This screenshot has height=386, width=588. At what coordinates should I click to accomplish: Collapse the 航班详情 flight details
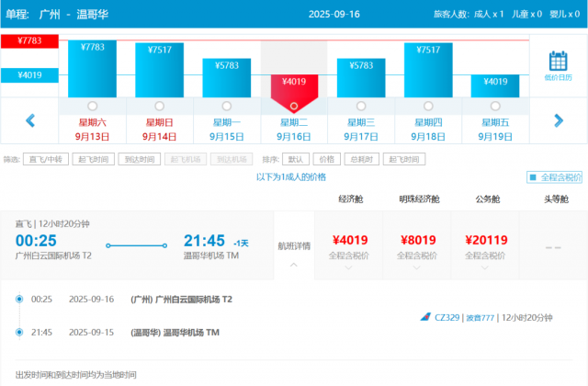294,264
